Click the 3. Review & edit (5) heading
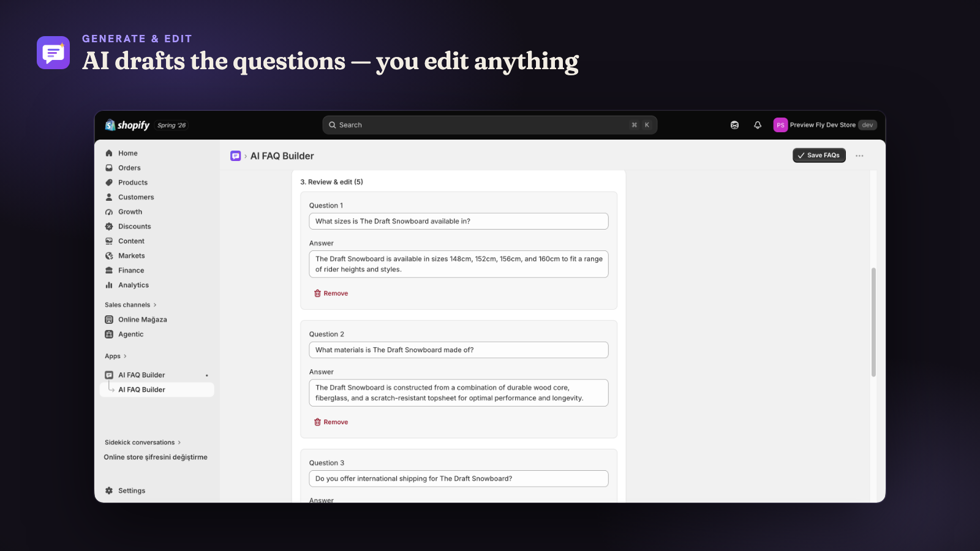This screenshot has height=551, width=980. point(331,182)
